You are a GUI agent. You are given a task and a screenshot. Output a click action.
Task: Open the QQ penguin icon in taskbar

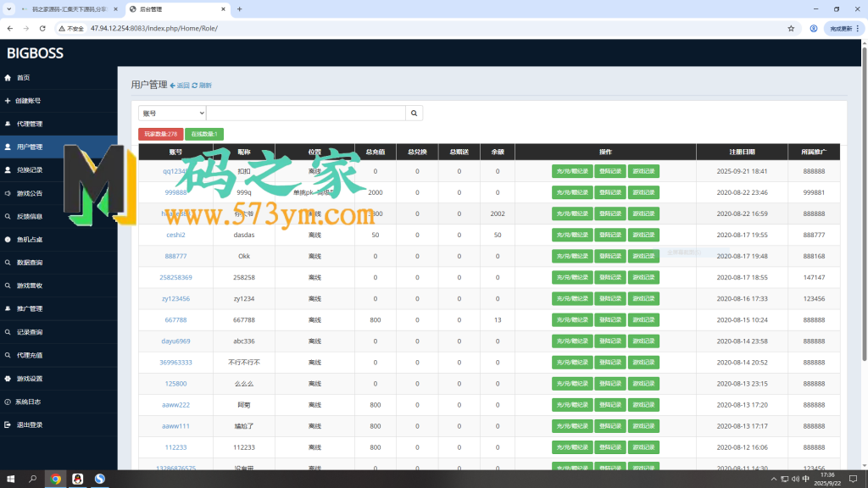point(77,480)
